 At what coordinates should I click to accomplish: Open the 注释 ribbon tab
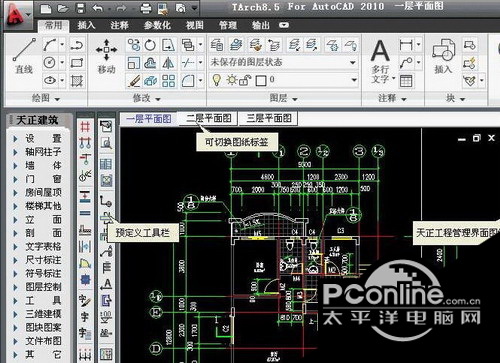click(x=119, y=25)
